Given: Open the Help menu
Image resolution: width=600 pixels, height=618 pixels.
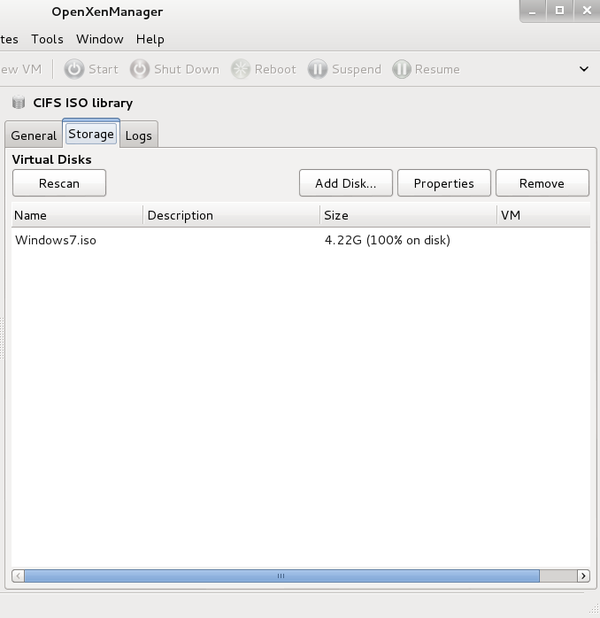Looking at the screenshot, I should [x=150, y=39].
